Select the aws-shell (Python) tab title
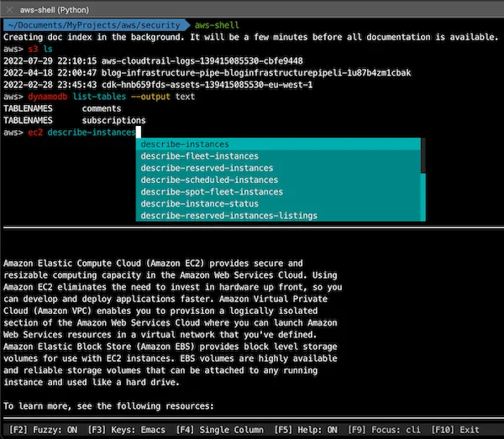Screen dimensions: 504x439 point(55,10)
